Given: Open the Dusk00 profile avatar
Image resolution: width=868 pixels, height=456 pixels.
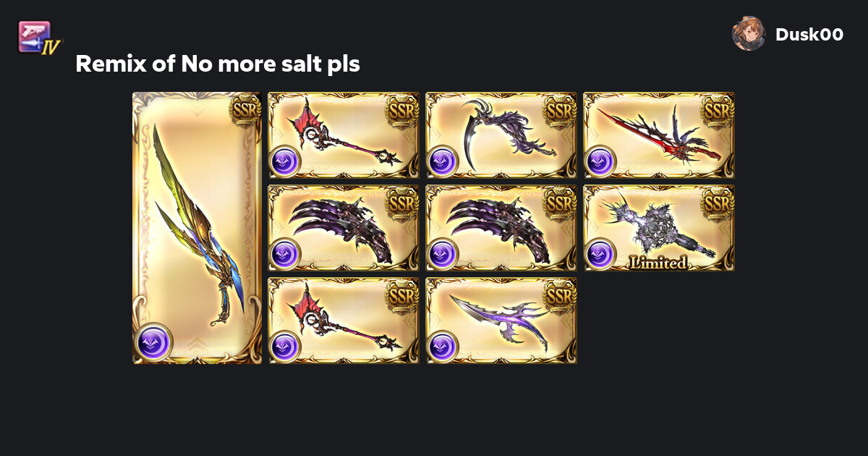Looking at the screenshot, I should point(749,34).
